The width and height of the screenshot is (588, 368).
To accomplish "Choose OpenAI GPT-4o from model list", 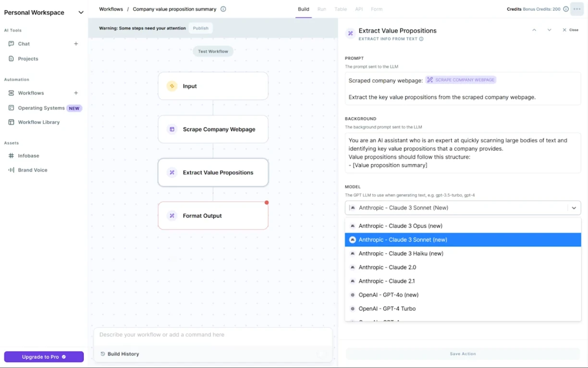I will click(x=388, y=295).
